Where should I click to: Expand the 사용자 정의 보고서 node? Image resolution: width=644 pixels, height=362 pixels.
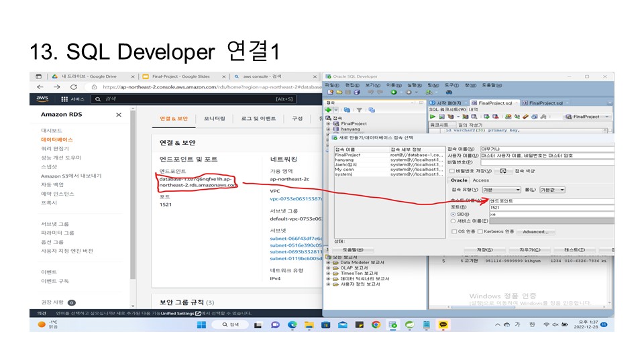329,284
